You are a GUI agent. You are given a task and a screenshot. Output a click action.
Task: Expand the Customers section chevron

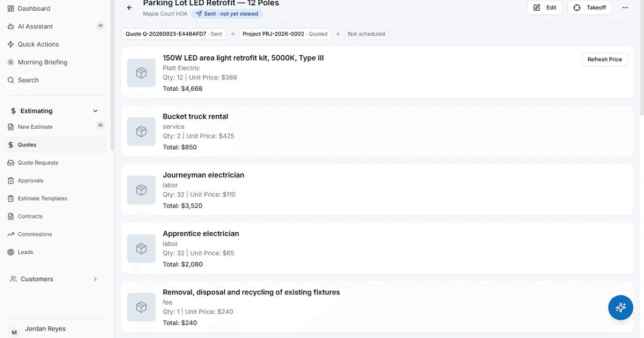coord(96,279)
